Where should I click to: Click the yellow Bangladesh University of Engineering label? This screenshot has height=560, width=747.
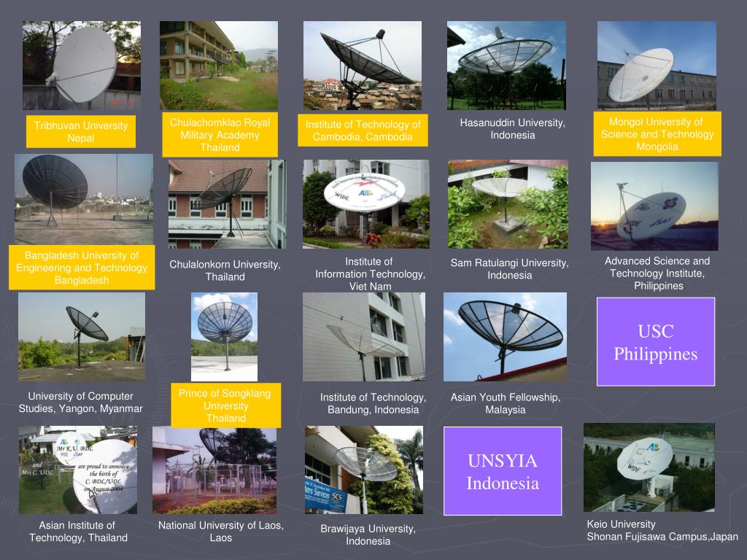coord(82,268)
